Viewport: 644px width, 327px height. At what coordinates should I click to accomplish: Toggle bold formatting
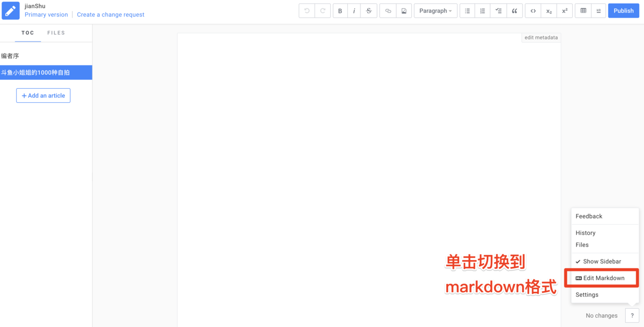[340, 10]
